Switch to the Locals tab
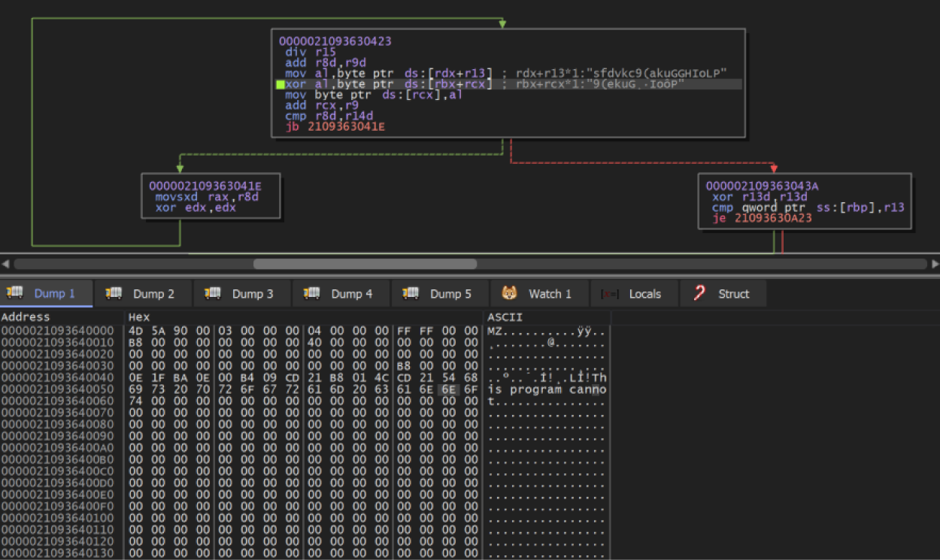The image size is (940, 560). (634, 294)
